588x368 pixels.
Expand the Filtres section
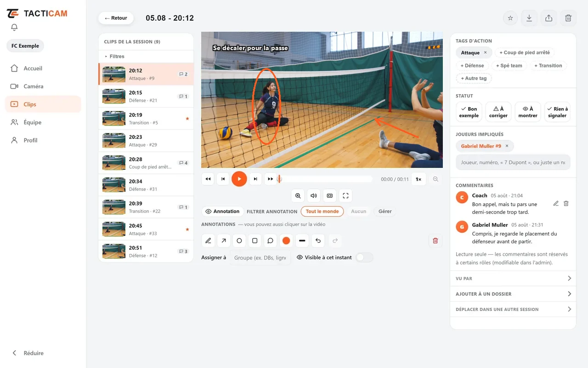tap(146, 56)
